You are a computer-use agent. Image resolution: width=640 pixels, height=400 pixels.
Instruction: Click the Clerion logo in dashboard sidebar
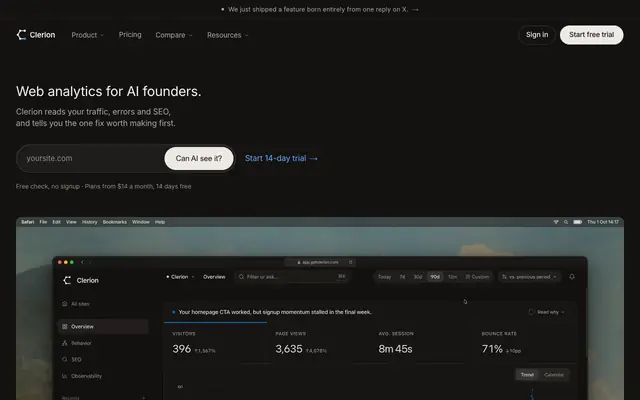(x=81, y=280)
